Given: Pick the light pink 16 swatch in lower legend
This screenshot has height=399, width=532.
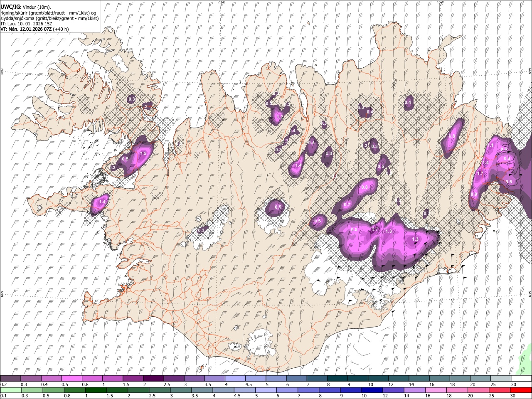Looking at the screenshot, I should click(x=435, y=390).
